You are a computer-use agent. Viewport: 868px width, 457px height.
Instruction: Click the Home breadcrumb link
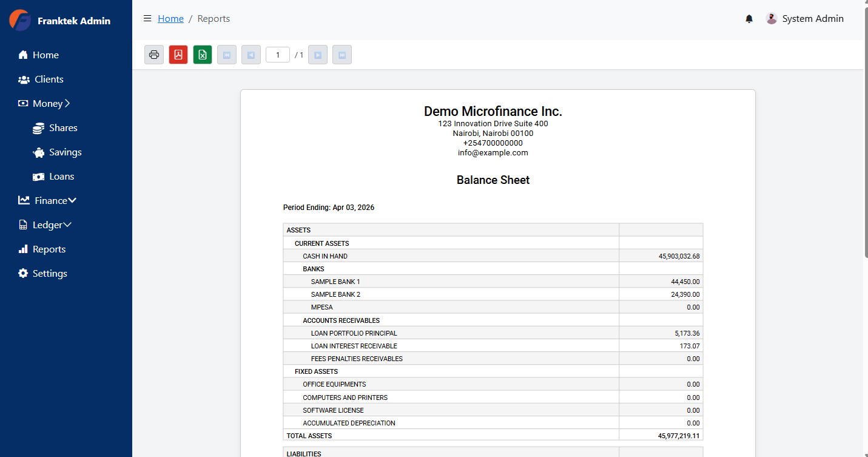click(x=170, y=18)
